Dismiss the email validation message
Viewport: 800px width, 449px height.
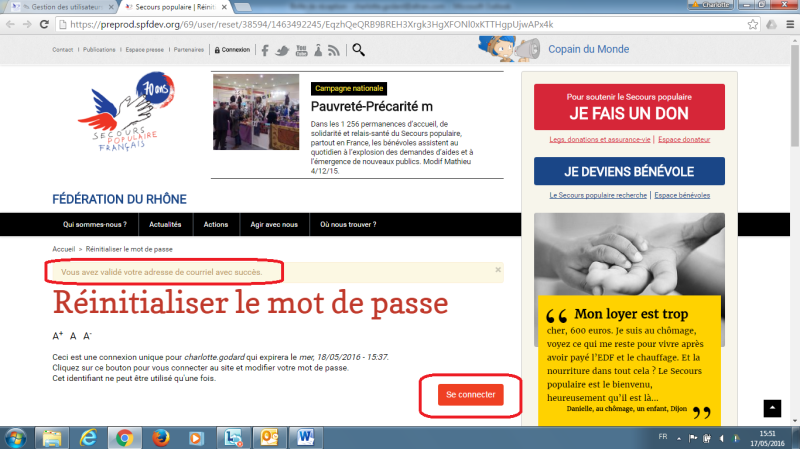[498, 269]
